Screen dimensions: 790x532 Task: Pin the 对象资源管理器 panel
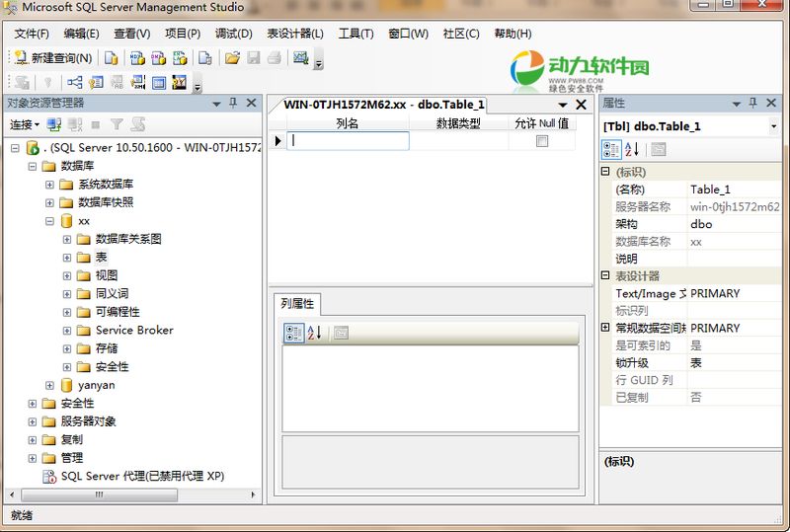pyautogui.click(x=233, y=103)
